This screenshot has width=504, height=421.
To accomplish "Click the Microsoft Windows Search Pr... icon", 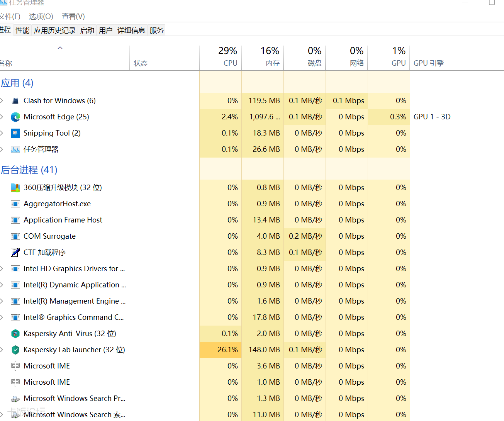I will coord(15,399).
